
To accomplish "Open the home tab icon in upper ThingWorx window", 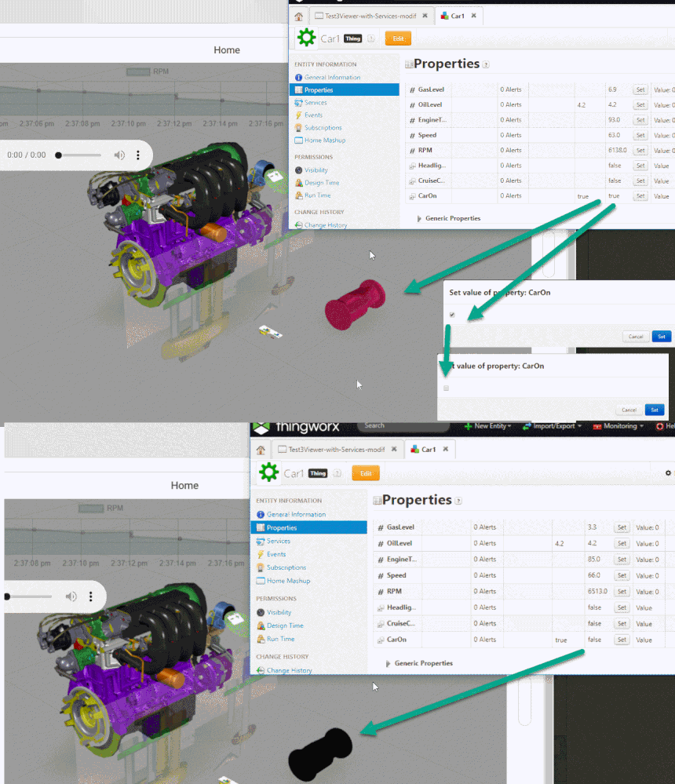I will point(298,16).
